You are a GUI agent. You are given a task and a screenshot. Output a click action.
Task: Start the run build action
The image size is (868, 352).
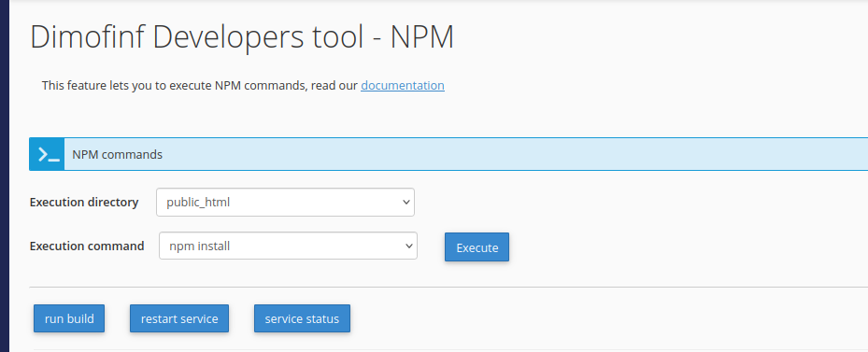69,318
